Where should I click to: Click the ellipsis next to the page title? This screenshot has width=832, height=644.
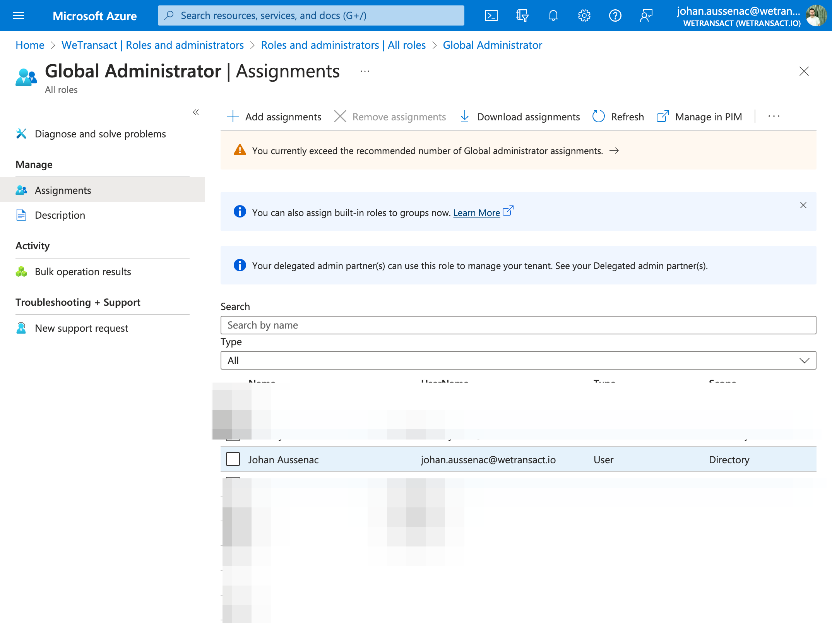365,71
